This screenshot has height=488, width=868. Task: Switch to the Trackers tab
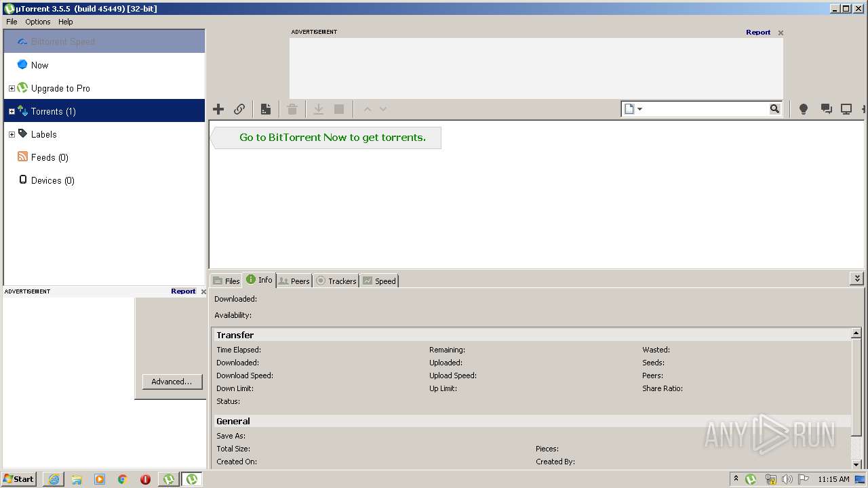336,281
